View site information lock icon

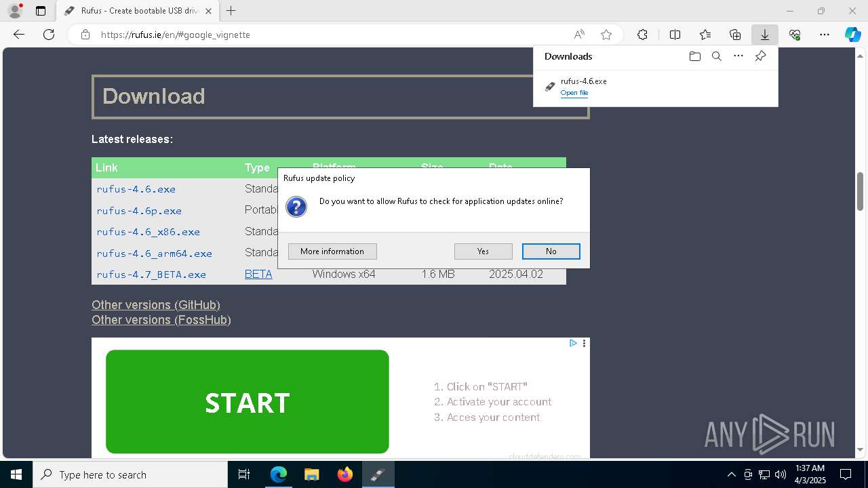[85, 35]
